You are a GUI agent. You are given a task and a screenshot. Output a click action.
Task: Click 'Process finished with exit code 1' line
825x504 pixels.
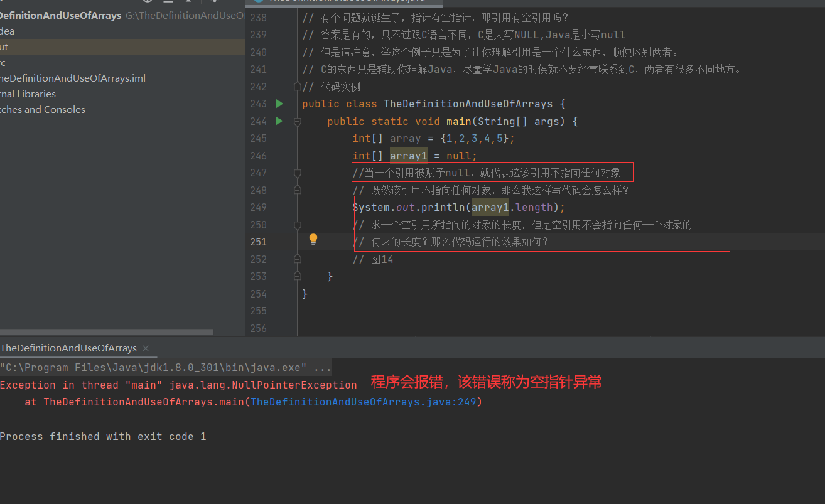pyautogui.click(x=103, y=436)
